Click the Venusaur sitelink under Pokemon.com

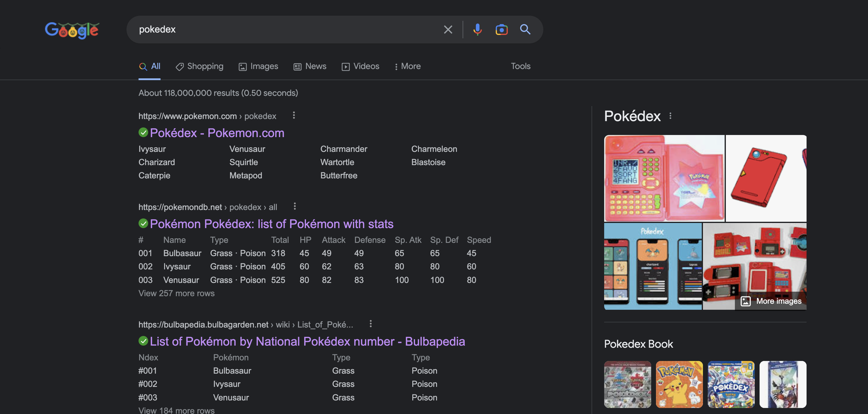pyautogui.click(x=247, y=149)
